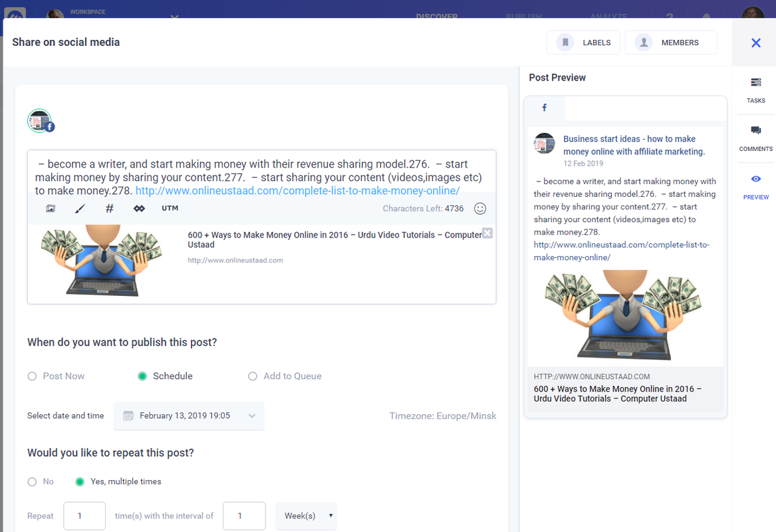Screen dimensions: 776x532
Task: Click the preview card title '600 + Ways to Make Money Online'
Action: pyautogui.click(x=617, y=394)
